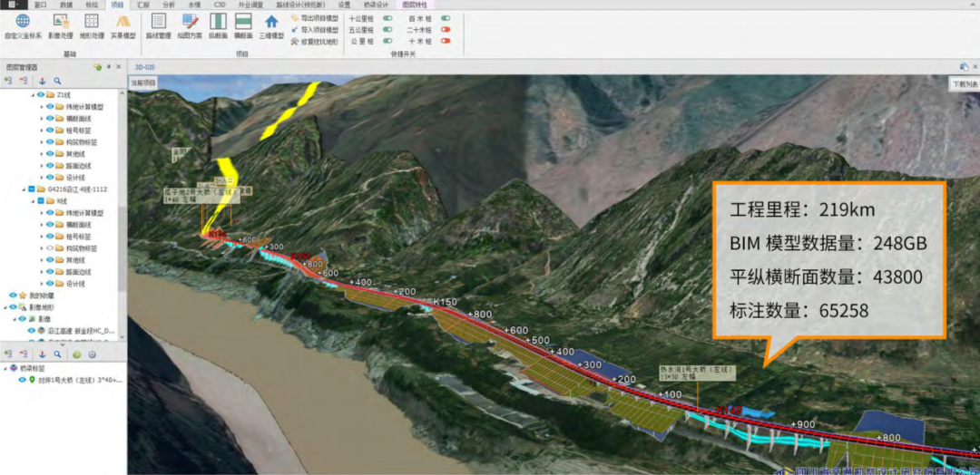980x475 pixels.
Task: Click the 三维模型 3D model icon
Action: click(271, 24)
